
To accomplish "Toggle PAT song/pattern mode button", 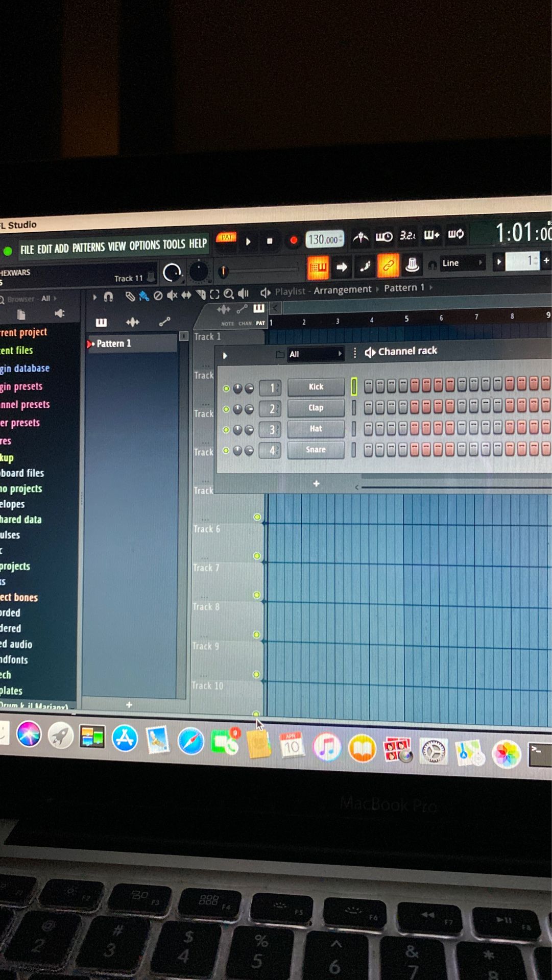I will point(226,238).
